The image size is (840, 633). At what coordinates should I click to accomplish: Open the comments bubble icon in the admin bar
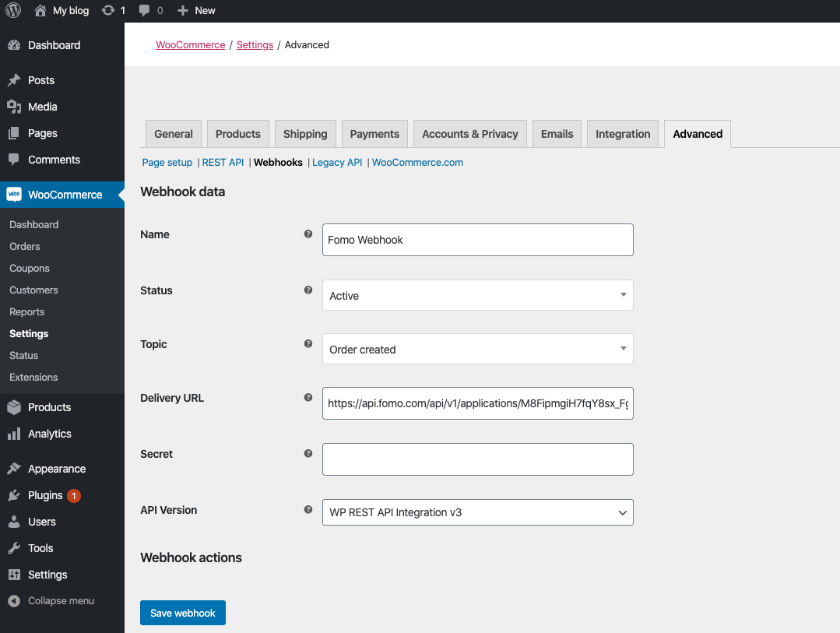coord(144,11)
